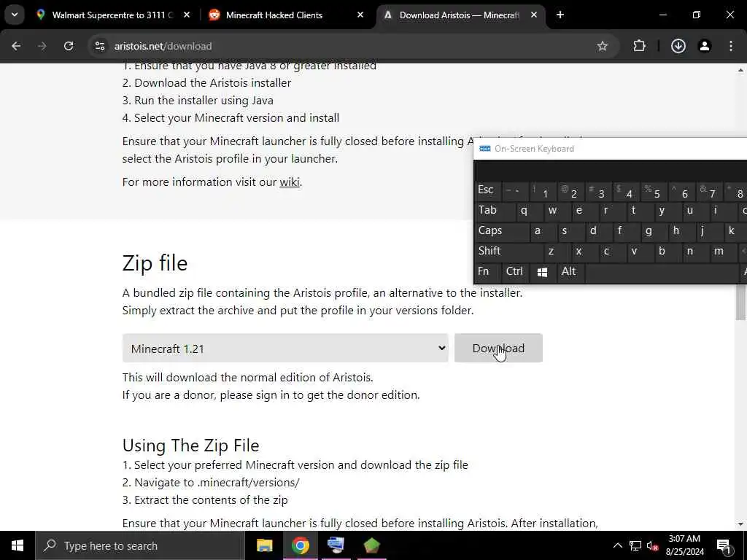Reload the Aristois download page

(x=69, y=46)
